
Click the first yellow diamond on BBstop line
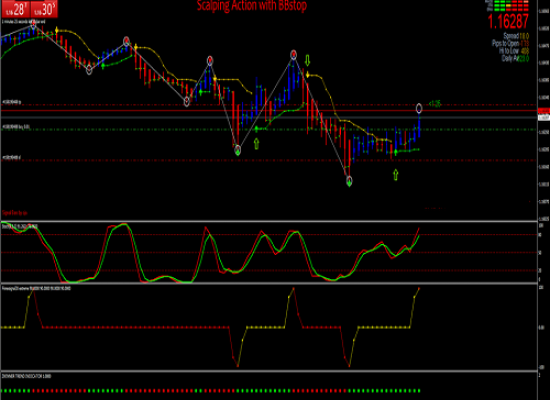pos(57,31)
